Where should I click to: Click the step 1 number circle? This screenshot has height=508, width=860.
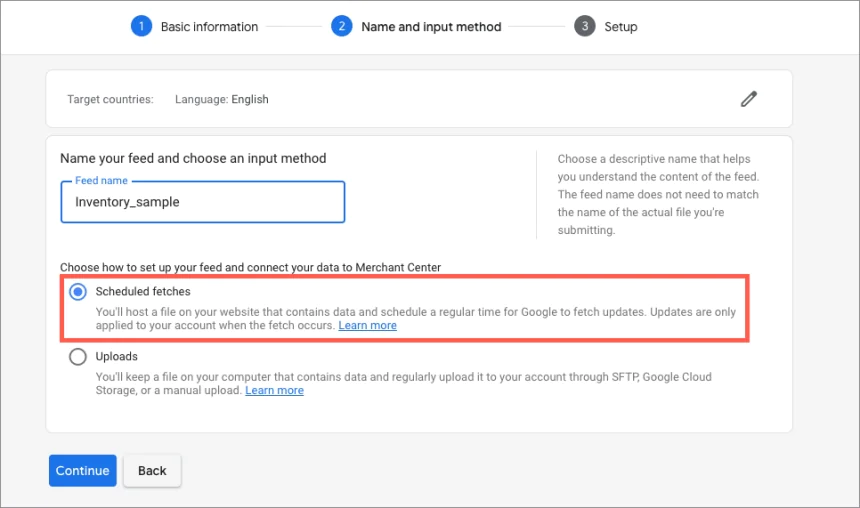click(141, 26)
